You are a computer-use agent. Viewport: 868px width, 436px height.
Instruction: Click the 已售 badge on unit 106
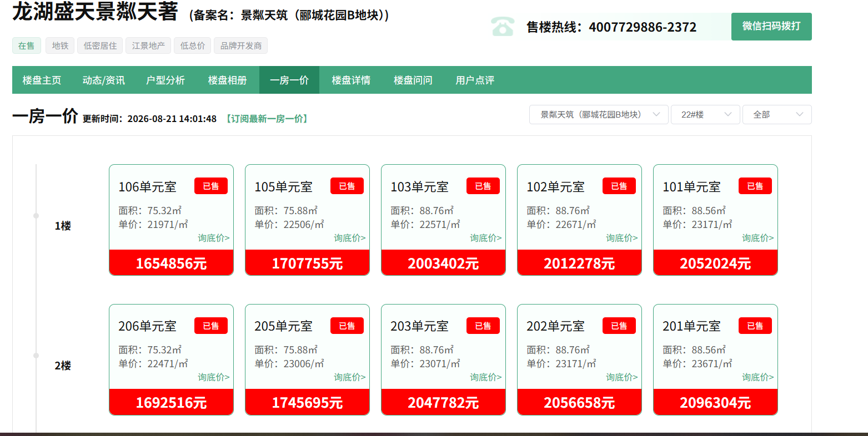pyautogui.click(x=211, y=186)
